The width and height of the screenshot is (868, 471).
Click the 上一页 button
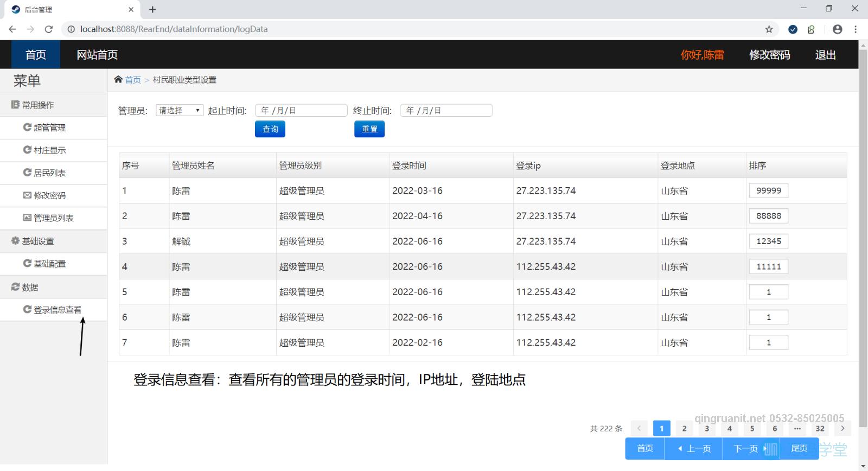point(694,448)
